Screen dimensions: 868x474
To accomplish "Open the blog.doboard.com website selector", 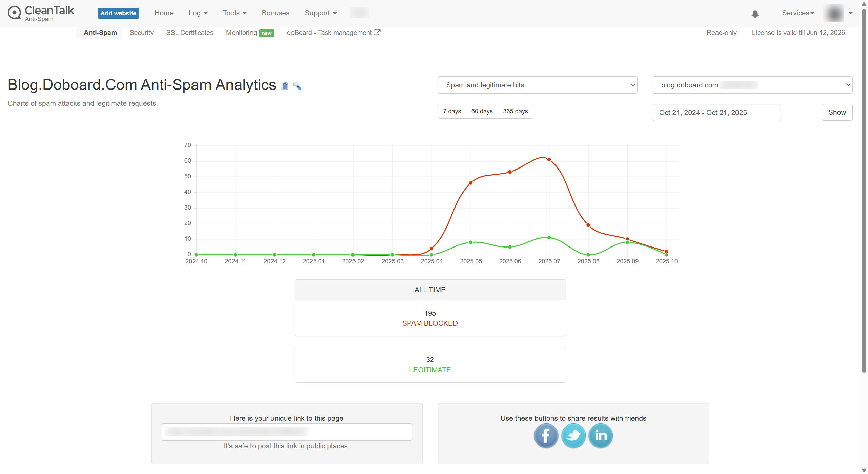I will click(x=752, y=85).
